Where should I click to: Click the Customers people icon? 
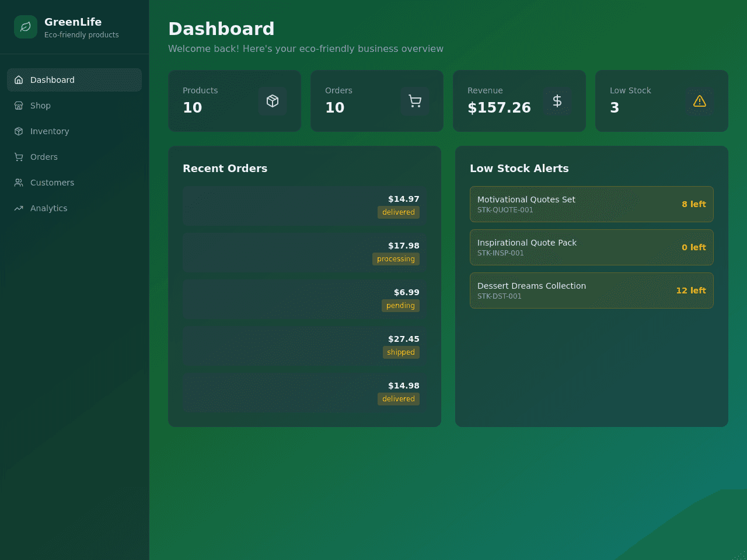click(19, 183)
